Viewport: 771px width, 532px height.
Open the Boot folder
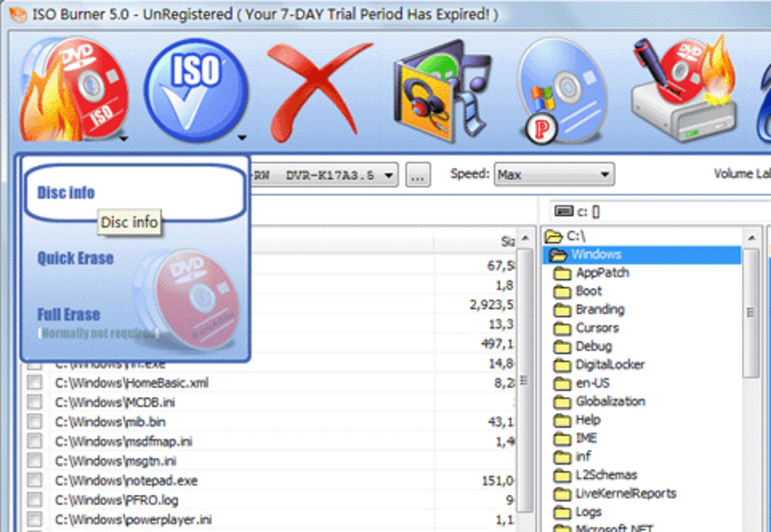coord(578,291)
